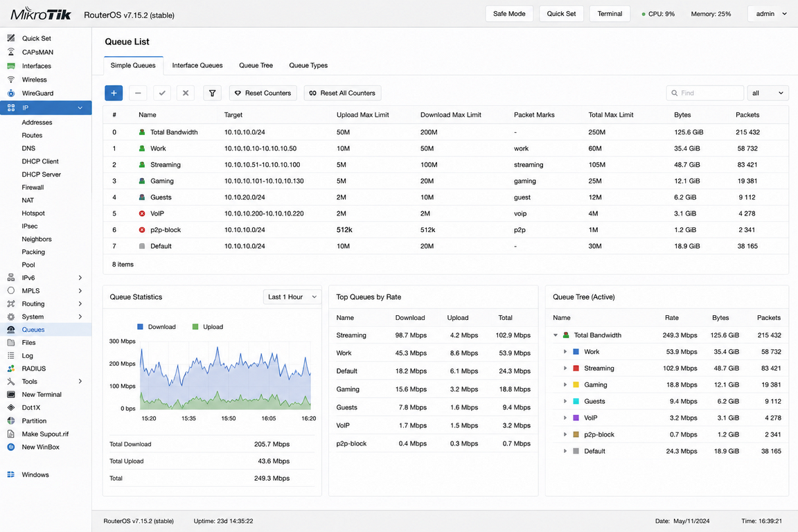Image resolution: width=798 pixels, height=532 pixels.
Task: Click Download legend blue swatch
Action: [x=141, y=327]
